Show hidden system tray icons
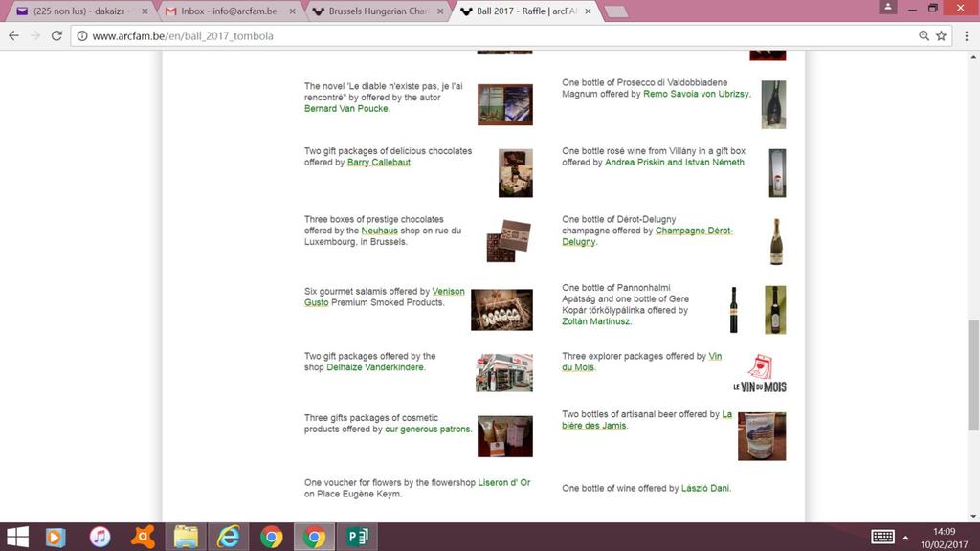This screenshot has width=980, height=551. pyautogui.click(x=905, y=538)
